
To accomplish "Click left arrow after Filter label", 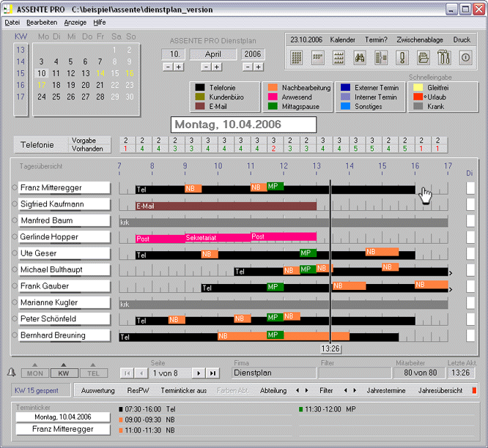I will [345, 390].
